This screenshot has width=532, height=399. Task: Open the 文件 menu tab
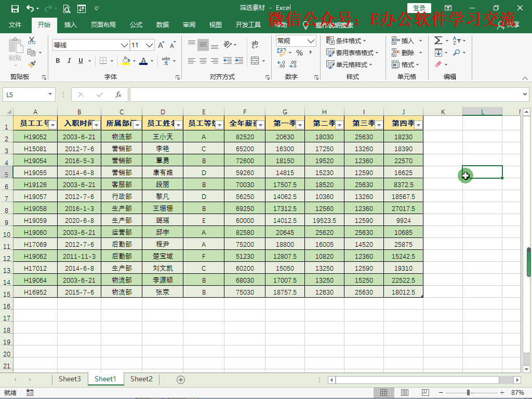tap(15, 25)
